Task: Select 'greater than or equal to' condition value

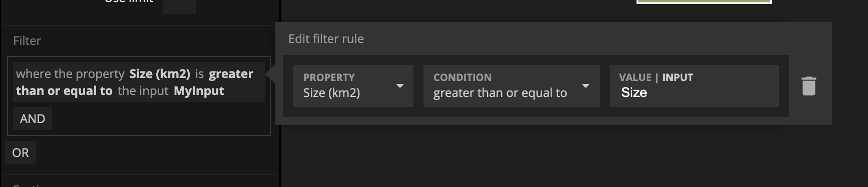Action: tap(500, 93)
